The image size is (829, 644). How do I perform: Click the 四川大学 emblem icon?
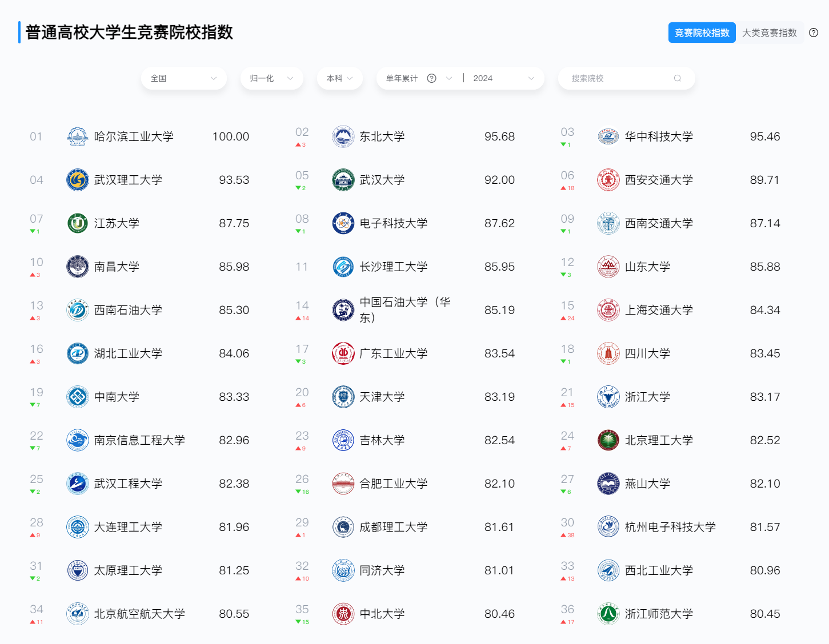608,353
